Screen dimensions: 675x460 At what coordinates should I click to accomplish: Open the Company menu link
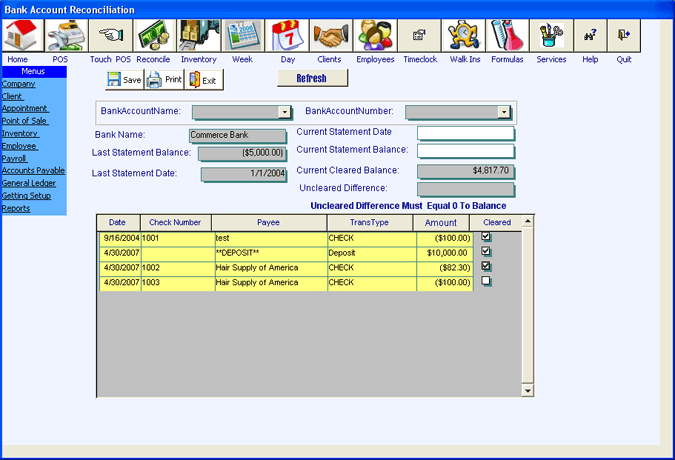coord(19,84)
